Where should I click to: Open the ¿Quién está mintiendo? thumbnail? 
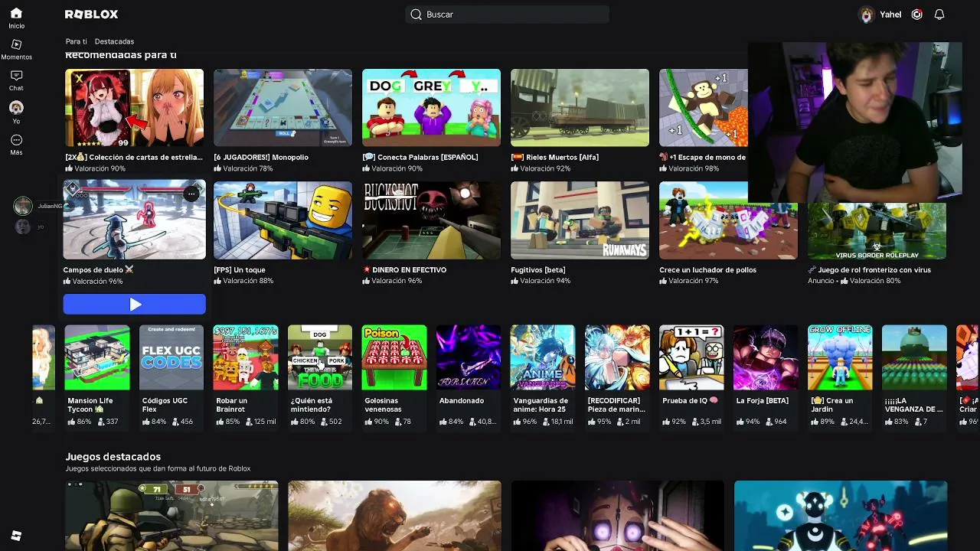tap(320, 357)
